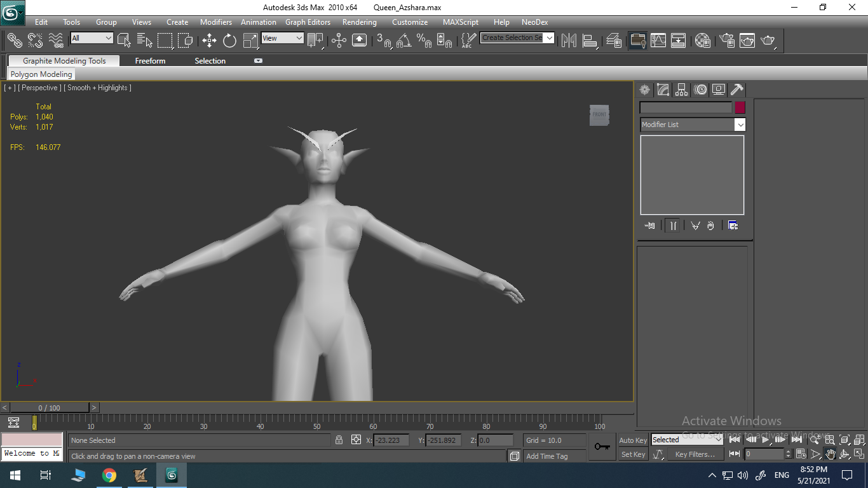868x488 pixels.
Task: Open the Modifiers menu
Action: 216,22
